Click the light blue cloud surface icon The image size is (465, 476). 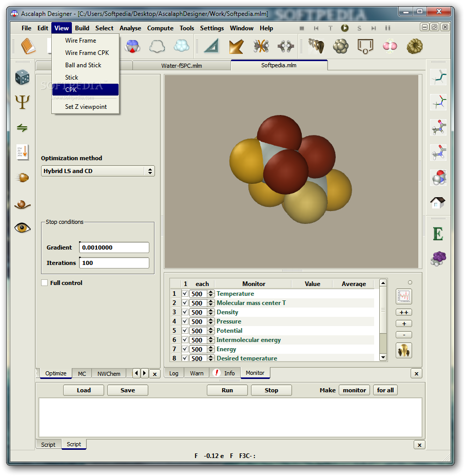point(182,46)
